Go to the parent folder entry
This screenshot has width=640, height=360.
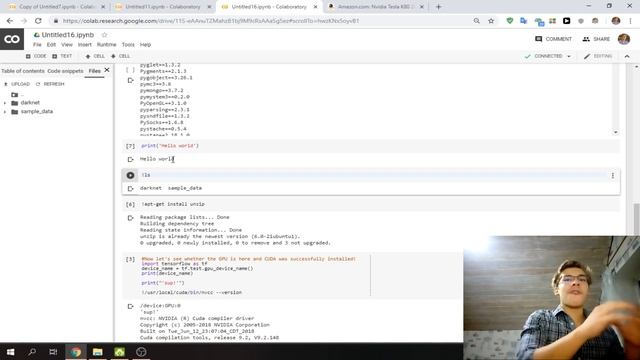click(x=17, y=95)
